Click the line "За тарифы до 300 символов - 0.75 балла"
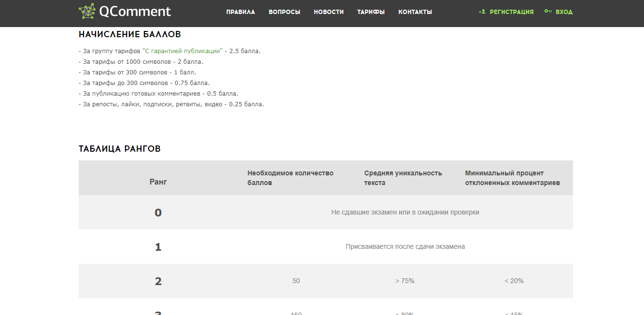This screenshot has height=315, width=644. [x=144, y=83]
